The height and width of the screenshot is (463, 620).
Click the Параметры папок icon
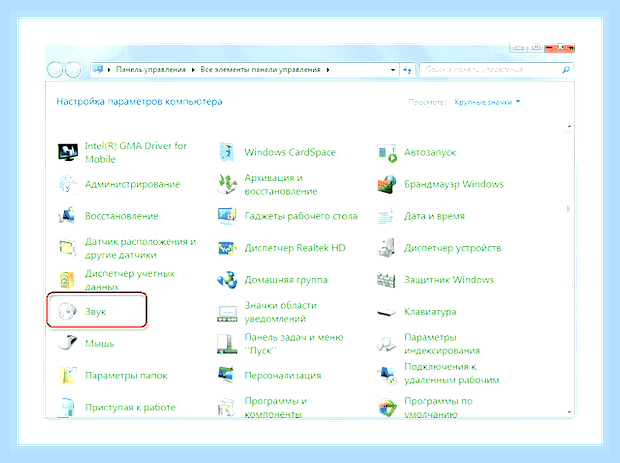click(x=68, y=375)
